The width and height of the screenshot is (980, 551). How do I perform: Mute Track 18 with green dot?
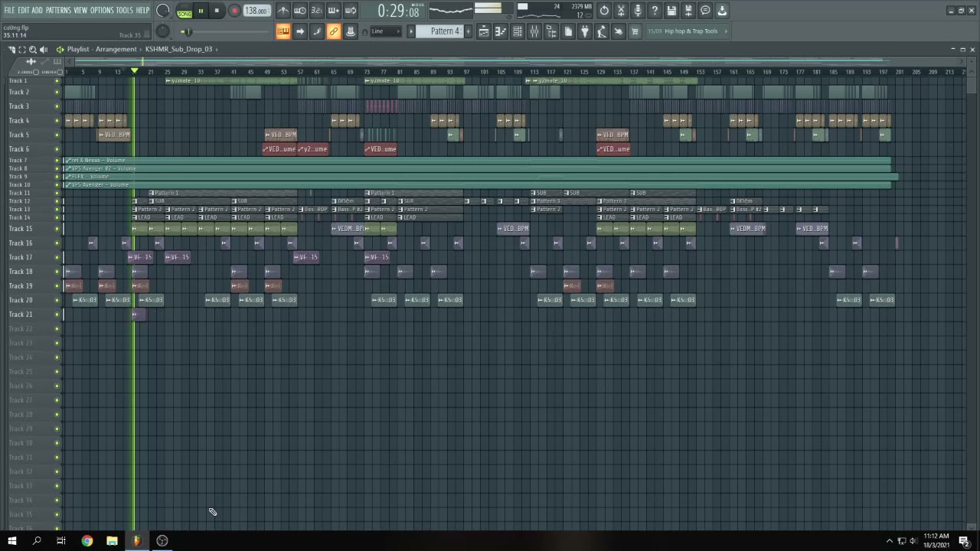pos(57,272)
